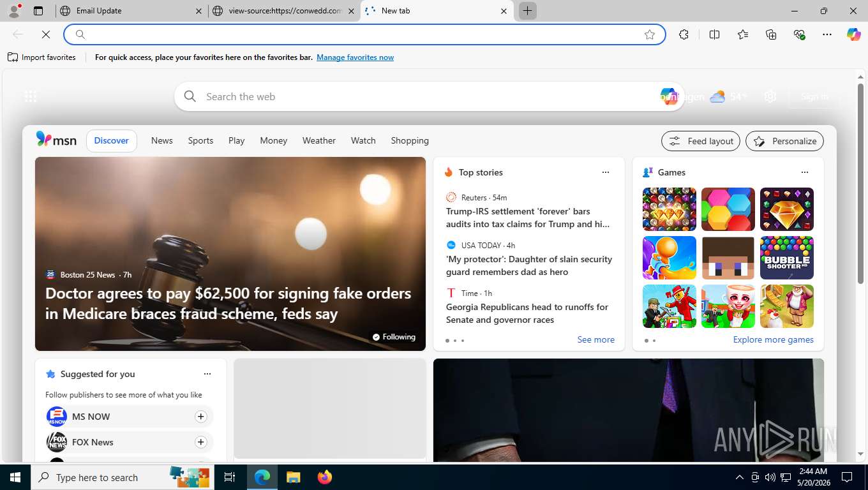Toggle split screen view
The image size is (868, 490).
pyautogui.click(x=714, y=34)
